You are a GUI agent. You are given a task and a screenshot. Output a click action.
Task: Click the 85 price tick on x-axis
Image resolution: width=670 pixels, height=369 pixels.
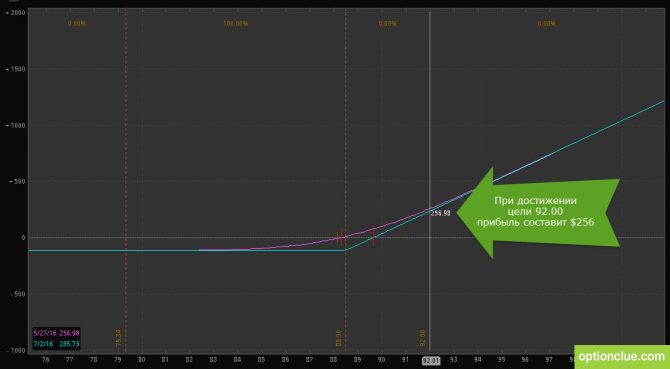[261, 360]
